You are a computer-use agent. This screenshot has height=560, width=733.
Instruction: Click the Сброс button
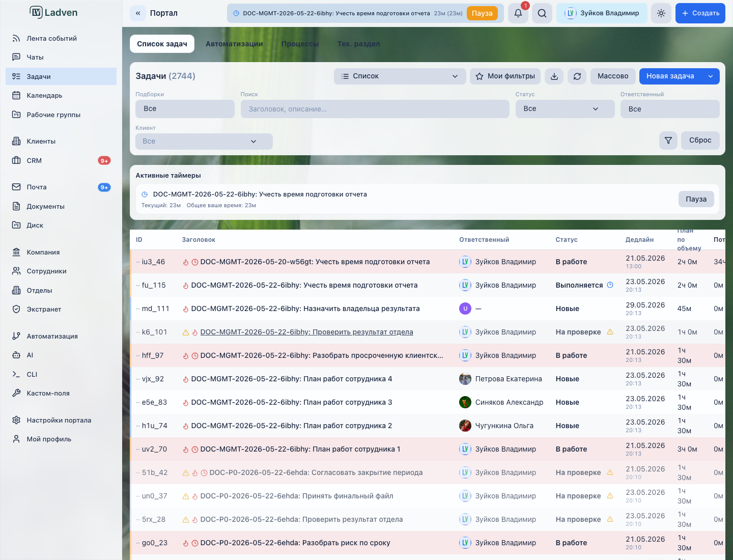700,140
